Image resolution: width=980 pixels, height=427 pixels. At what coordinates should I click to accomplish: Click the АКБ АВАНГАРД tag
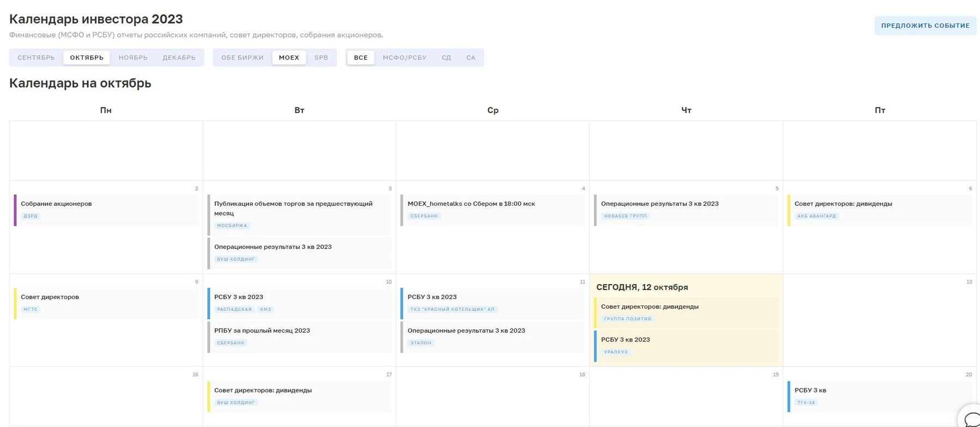coord(817,216)
